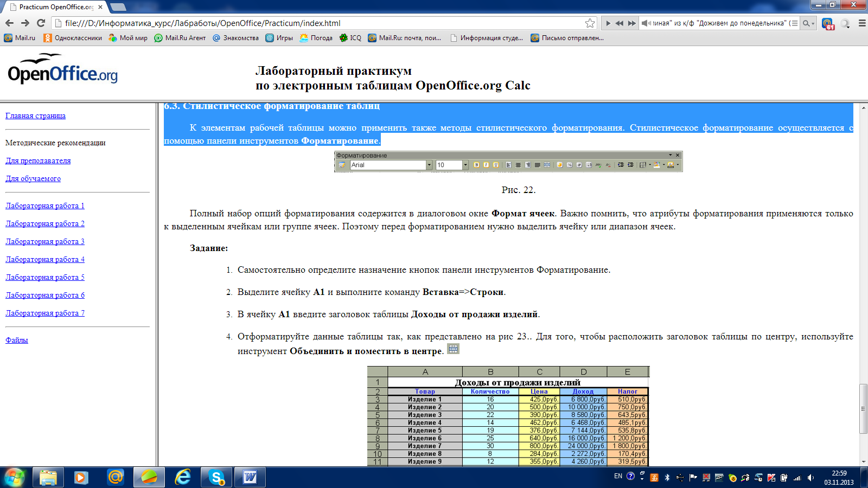This screenshot has height=488, width=868.
Task: Open Лабораторная работа 5
Action: click(45, 277)
